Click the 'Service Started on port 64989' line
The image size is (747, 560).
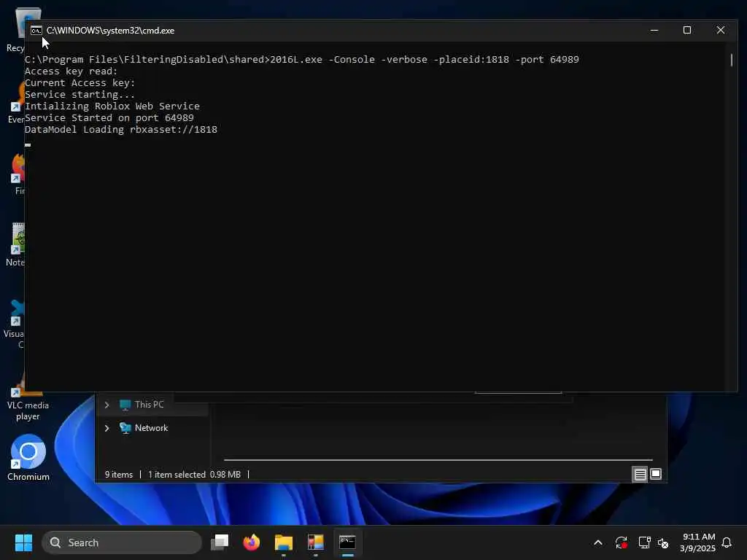point(109,117)
